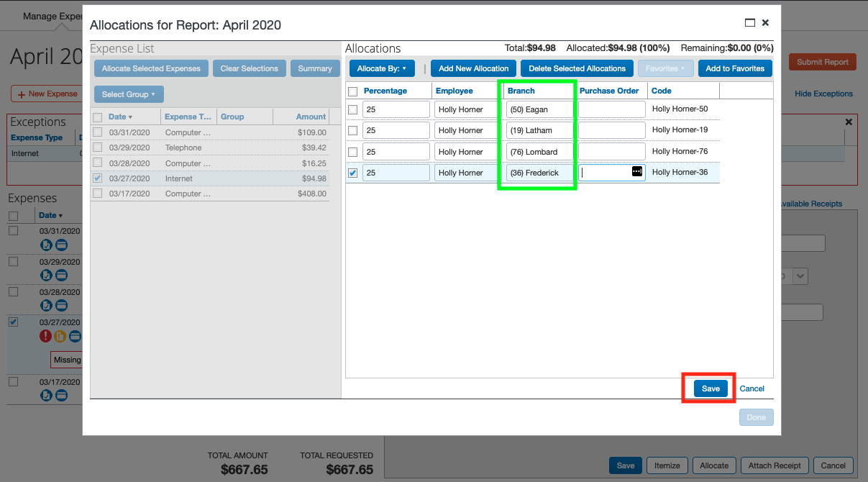Click code text Holly Horner-76
This screenshot has height=482, width=868.
680,151
